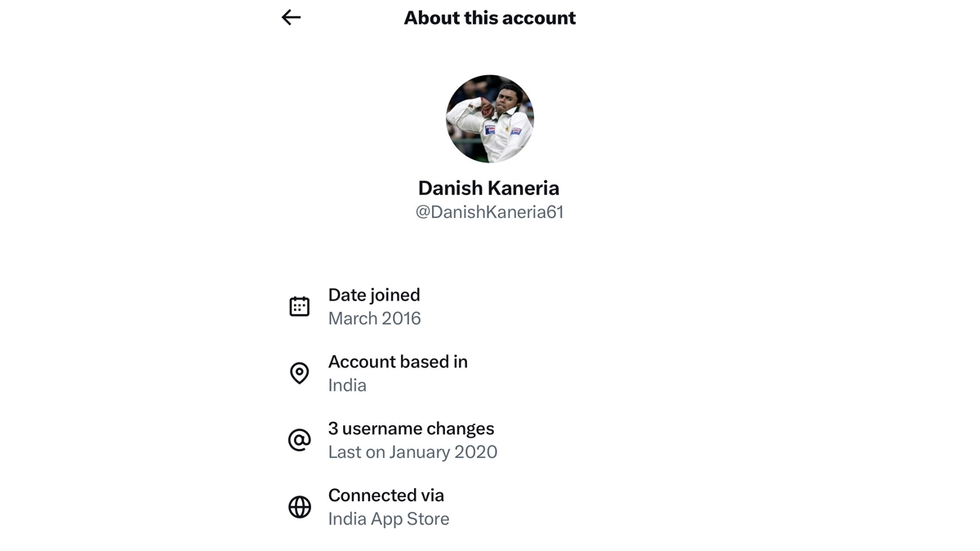Click the 'About this account' heading
Viewport: 980px width, 551px height.
coord(490,18)
